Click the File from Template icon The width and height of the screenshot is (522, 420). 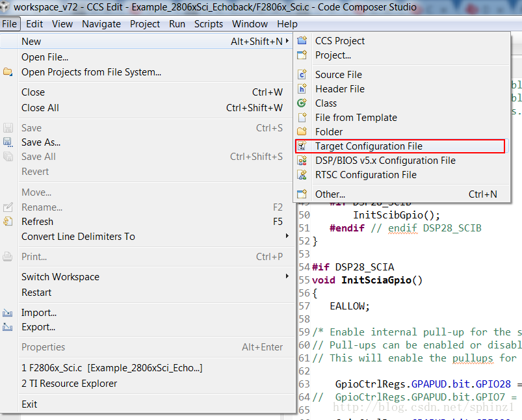point(302,117)
